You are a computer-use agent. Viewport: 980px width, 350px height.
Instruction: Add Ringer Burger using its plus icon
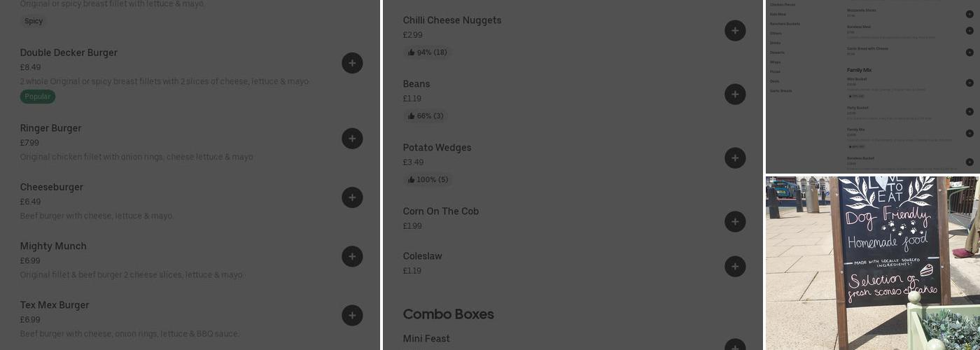[352, 139]
